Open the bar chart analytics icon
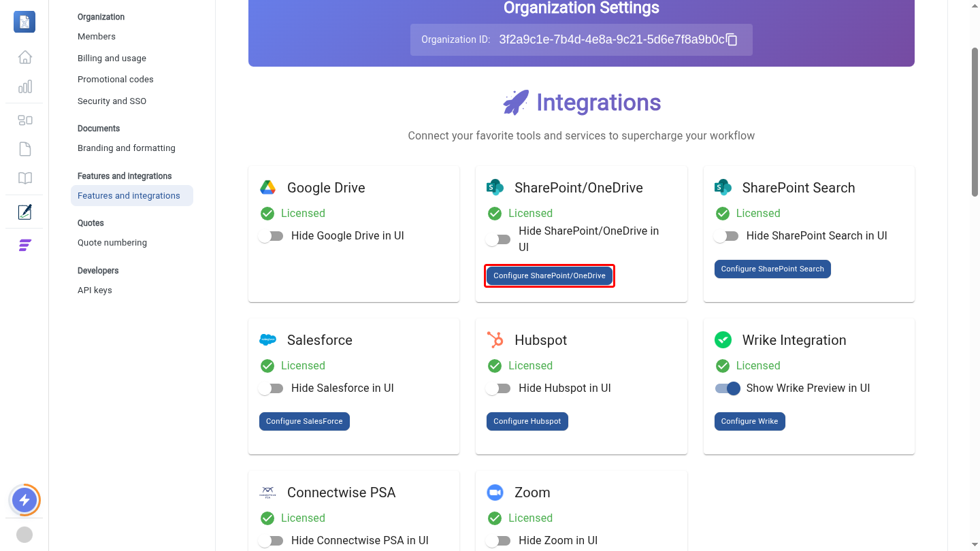 [x=24, y=86]
